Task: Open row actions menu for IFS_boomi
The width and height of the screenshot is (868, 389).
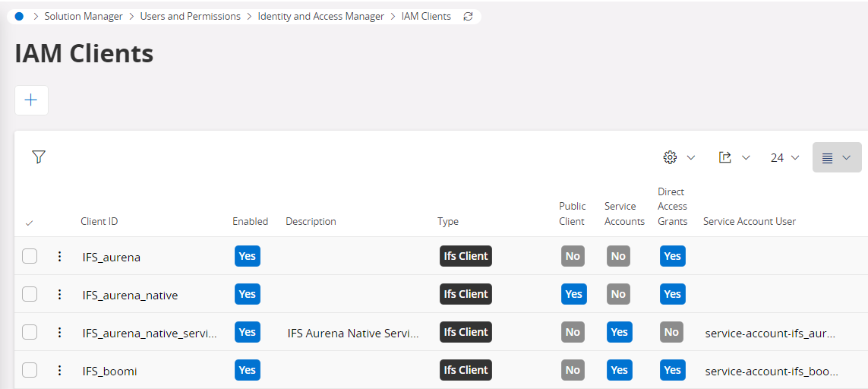Action: 60,371
